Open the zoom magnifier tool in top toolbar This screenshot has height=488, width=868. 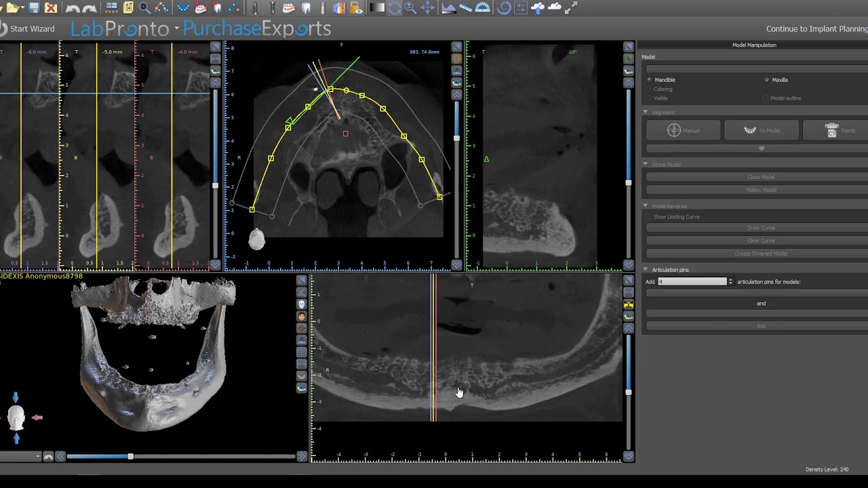coord(410,7)
